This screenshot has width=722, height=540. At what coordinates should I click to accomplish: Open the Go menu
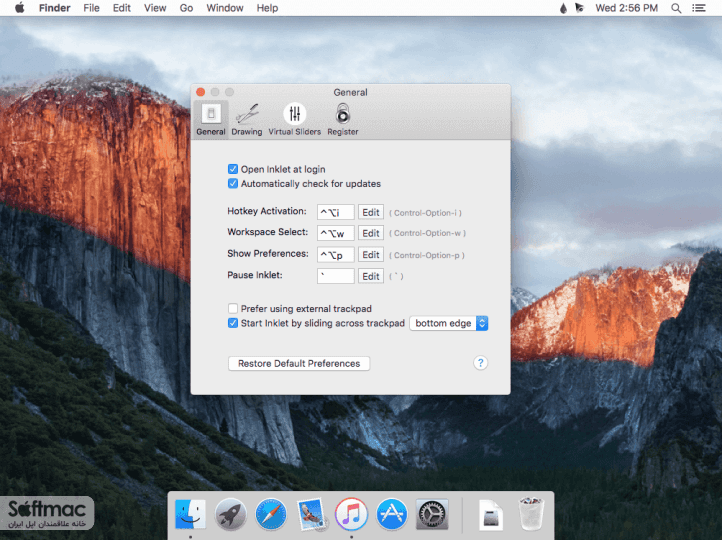pos(186,8)
